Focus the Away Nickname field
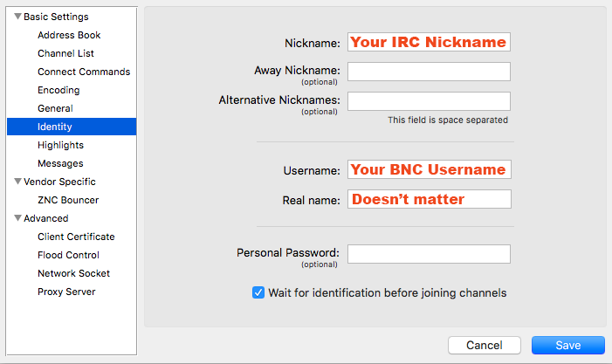Screen dimensions: 612x364 pos(429,72)
